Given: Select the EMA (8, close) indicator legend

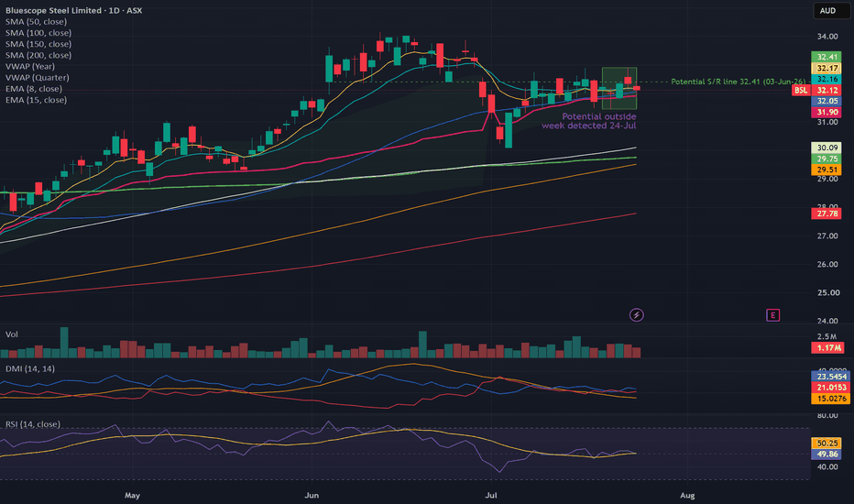Looking at the screenshot, I should [x=34, y=89].
